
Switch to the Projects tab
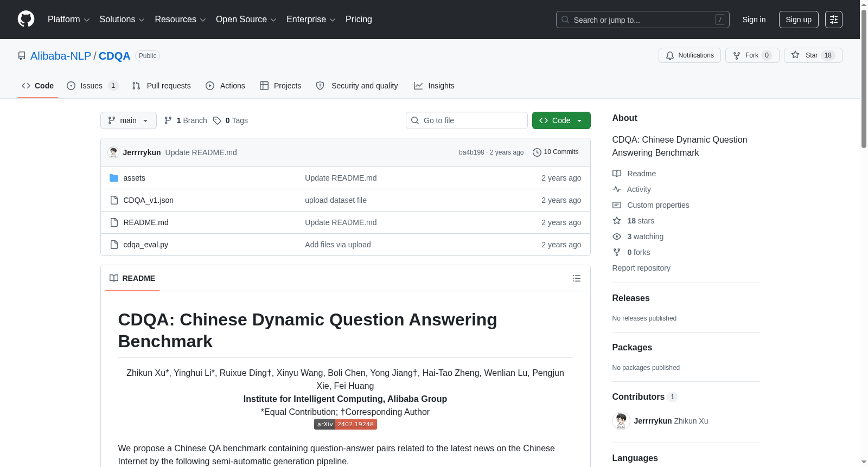[x=280, y=86]
